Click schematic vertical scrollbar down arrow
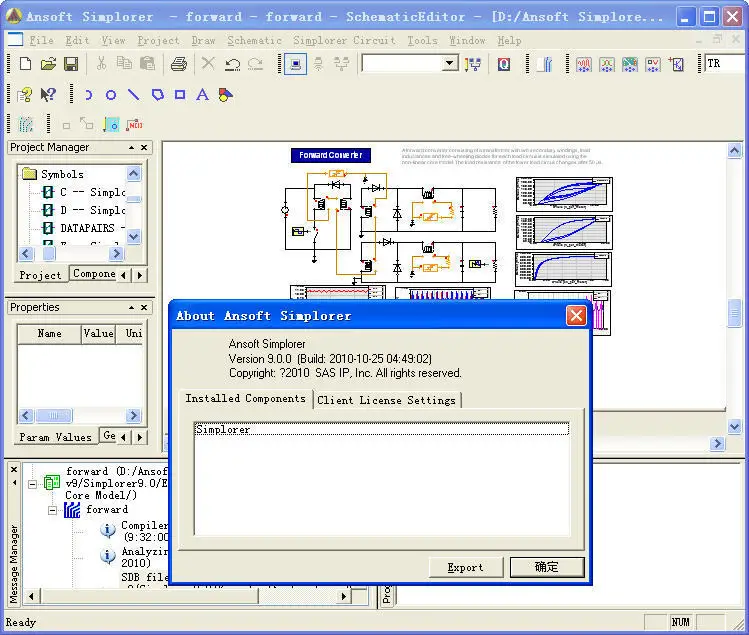The image size is (749, 635). pyautogui.click(x=734, y=426)
